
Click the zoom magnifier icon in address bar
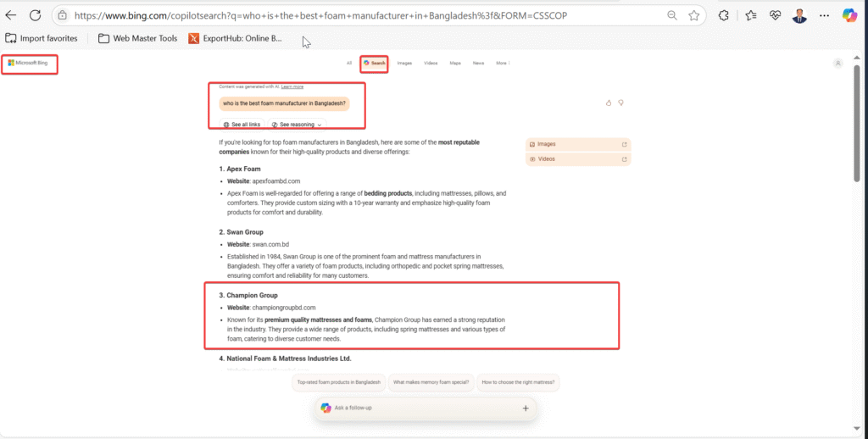coord(672,15)
